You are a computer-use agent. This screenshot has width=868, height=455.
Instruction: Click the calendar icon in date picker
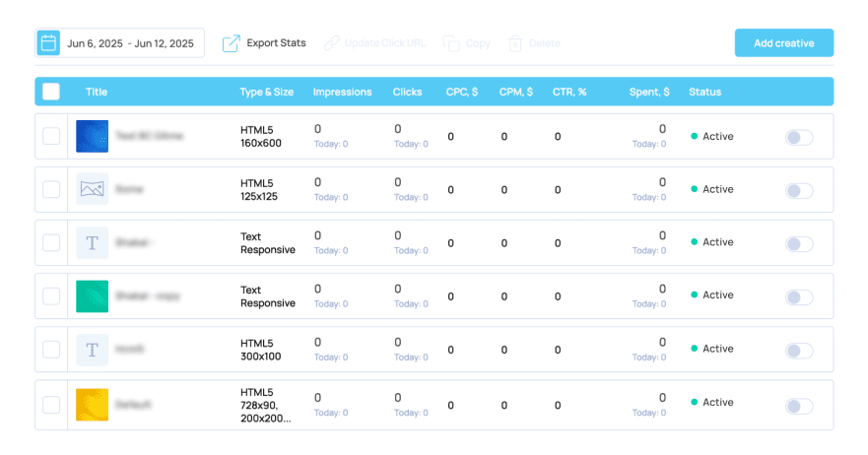pos(47,43)
